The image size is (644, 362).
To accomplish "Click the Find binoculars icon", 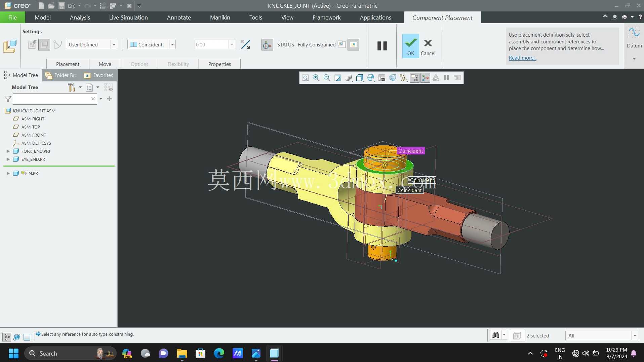I will pos(495,335).
